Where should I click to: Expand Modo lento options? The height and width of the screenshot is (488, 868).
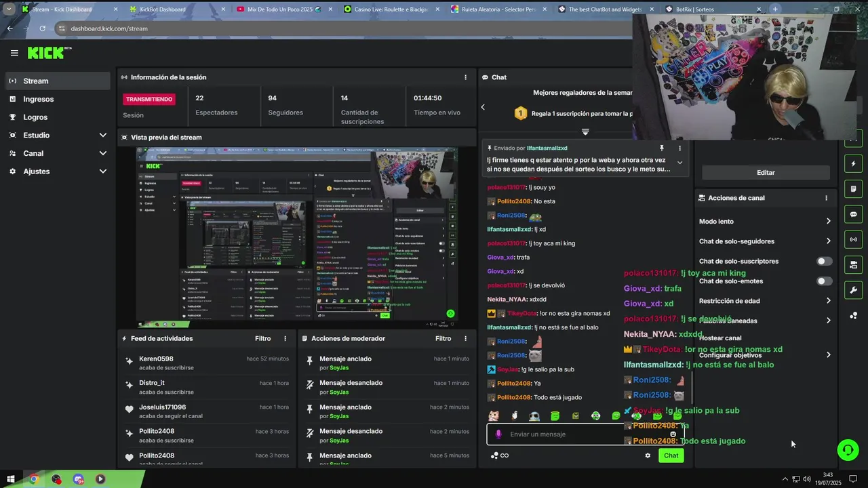[x=828, y=221]
